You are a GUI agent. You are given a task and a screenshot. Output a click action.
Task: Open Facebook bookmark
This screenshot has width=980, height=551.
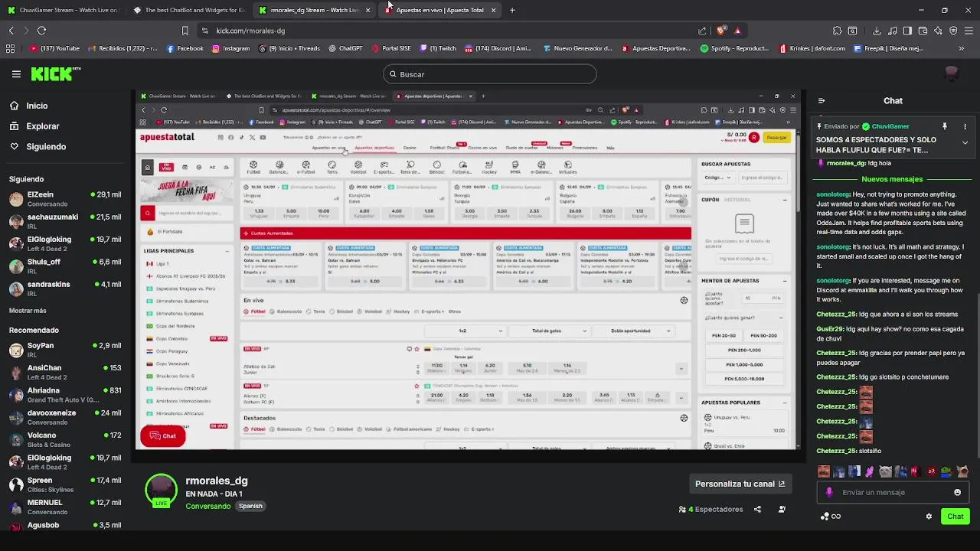pyautogui.click(x=185, y=48)
